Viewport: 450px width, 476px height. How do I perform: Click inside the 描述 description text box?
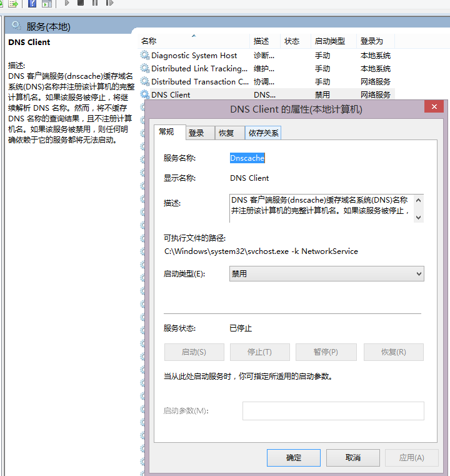point(321,208)
